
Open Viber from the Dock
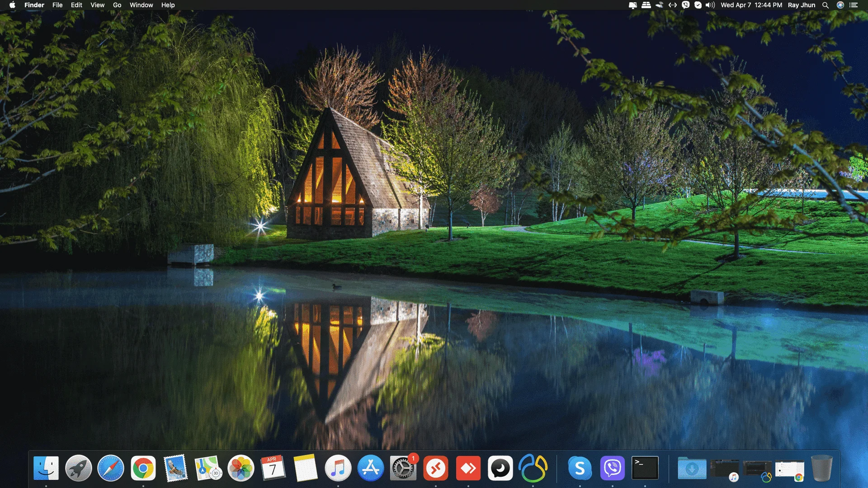coord(613,468)
